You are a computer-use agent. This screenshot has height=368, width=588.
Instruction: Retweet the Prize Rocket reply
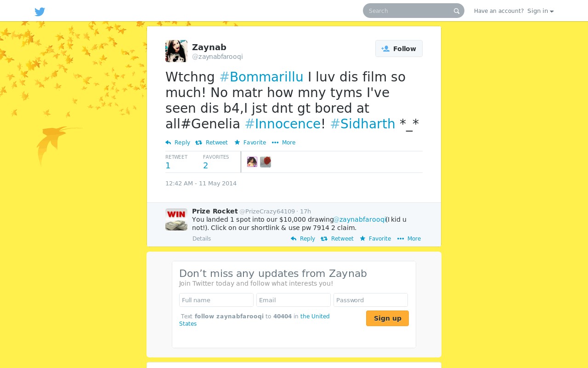coord(337,239)
